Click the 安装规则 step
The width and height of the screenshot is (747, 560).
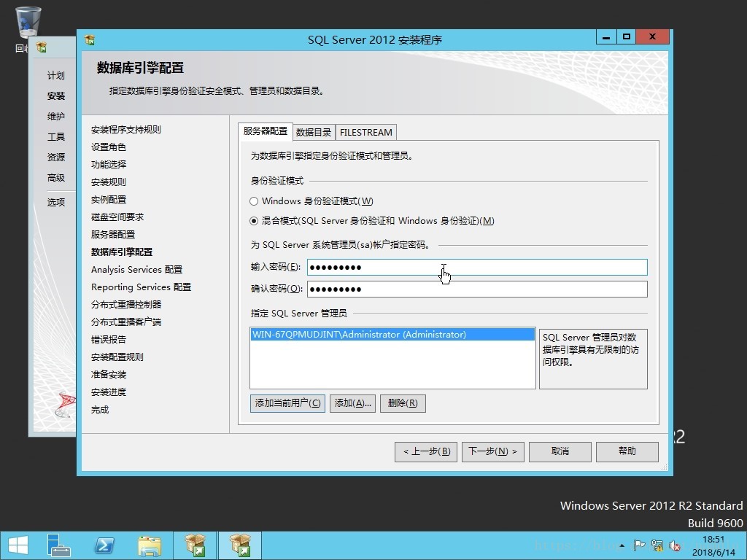108,182
